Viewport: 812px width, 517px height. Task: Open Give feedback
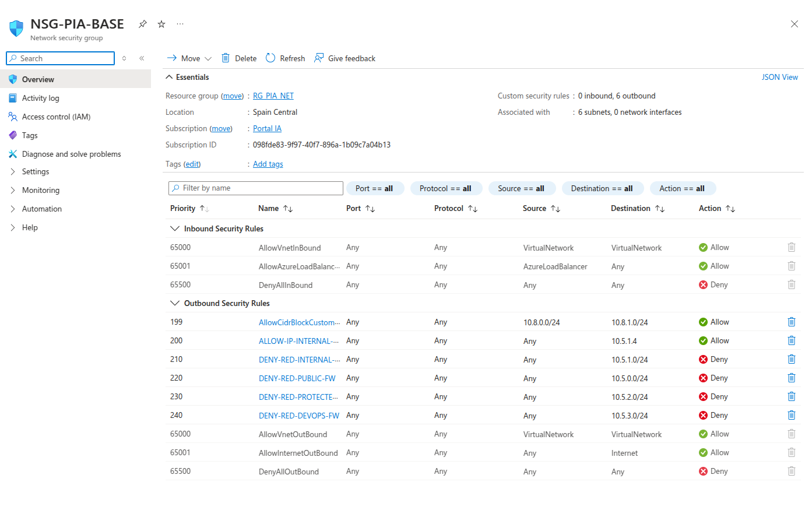(x=345, y=58)
